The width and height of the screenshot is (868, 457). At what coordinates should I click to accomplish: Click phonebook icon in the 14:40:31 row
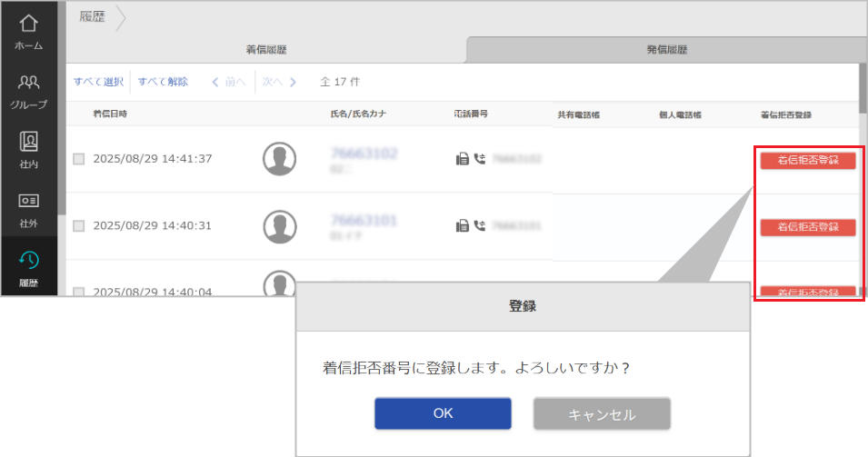click(x=463, y=225)
